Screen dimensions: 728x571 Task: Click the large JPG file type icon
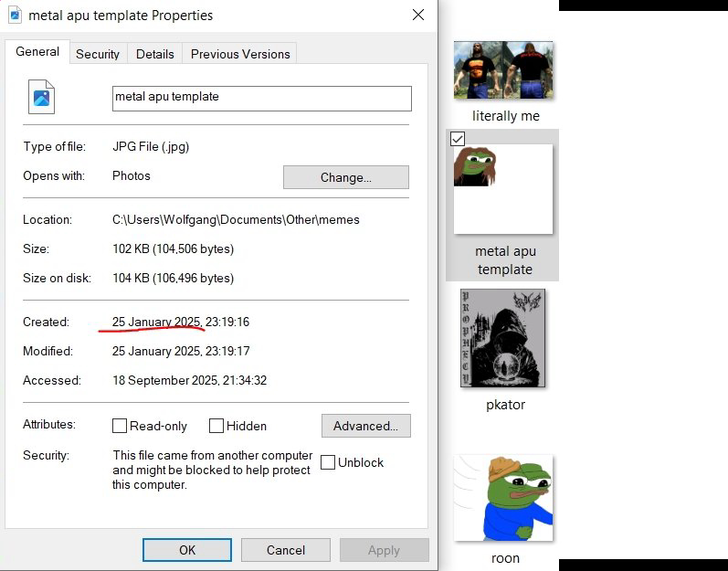click(x=41, y=97)
